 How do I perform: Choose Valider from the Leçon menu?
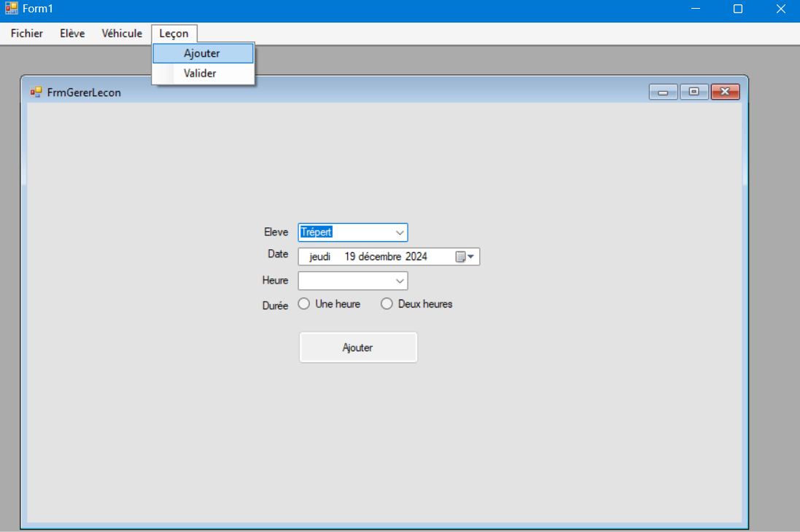coord(200,74)
